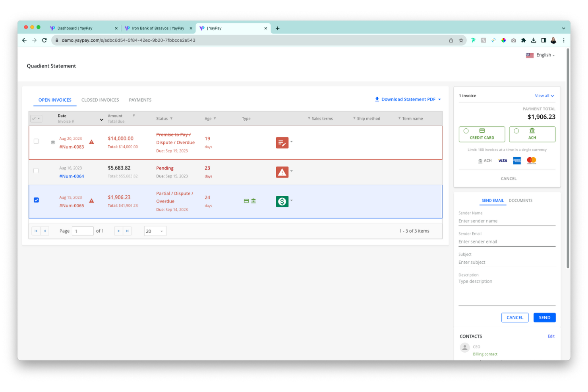Uncheck the selected invoice #Num-0065 checkbox

[x=36, y=200]
